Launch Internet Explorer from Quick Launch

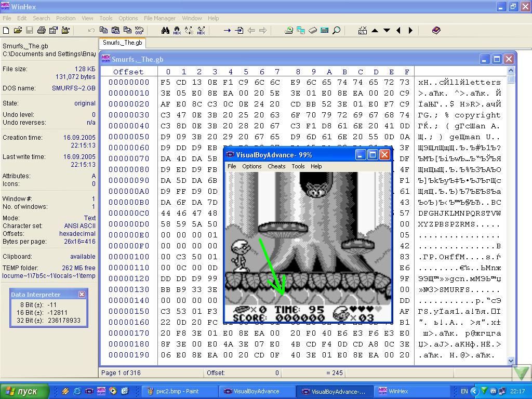[77, 391]
